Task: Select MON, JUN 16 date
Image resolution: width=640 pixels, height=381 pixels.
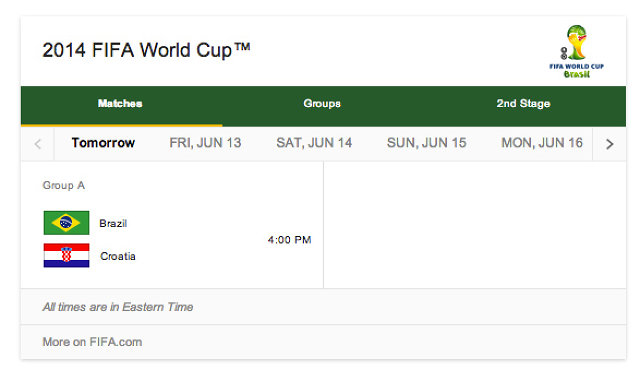Action: (x=542, y=143)
